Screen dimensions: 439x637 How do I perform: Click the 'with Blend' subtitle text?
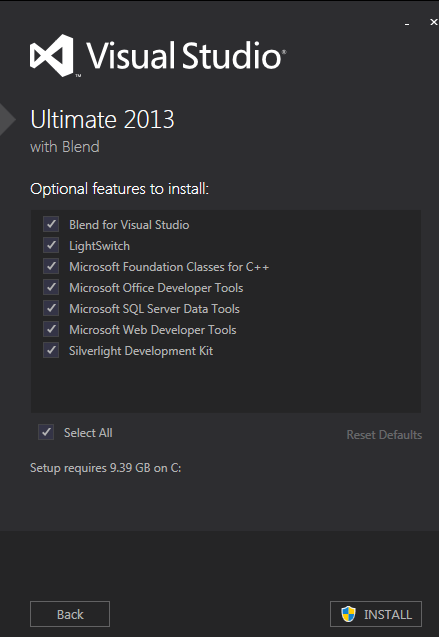[x=65, y=147]
